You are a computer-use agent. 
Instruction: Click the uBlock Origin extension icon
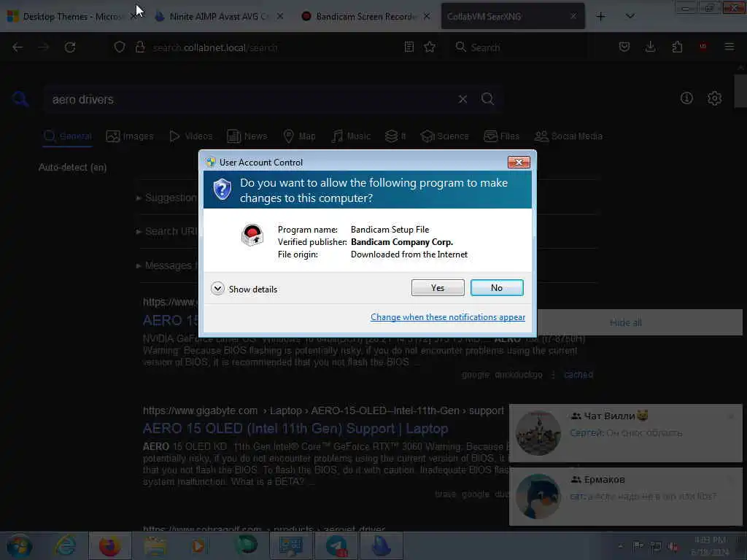(x=703, y=47)
